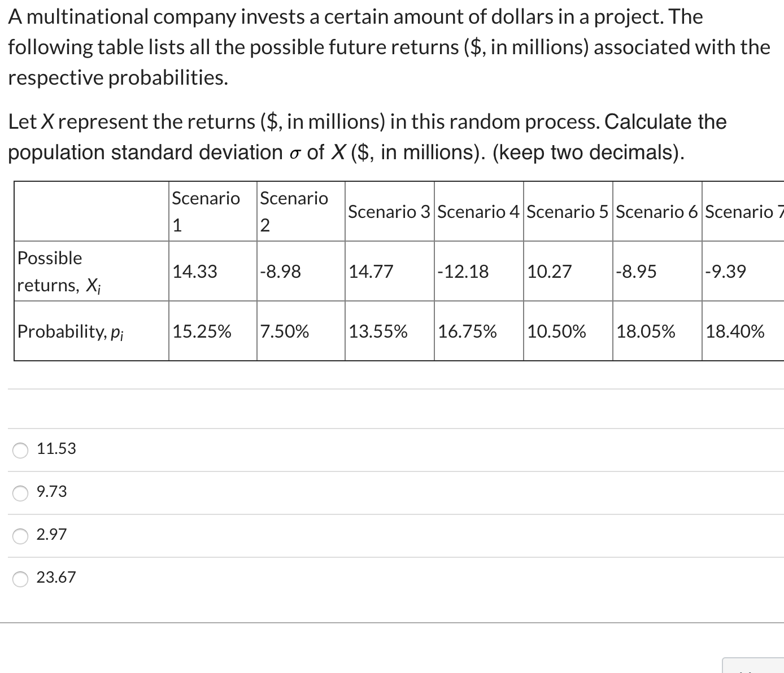The height and width of the screenshot is (673, 784).
Task: Click the -12.18 return value cell
Action: point(464,272)
